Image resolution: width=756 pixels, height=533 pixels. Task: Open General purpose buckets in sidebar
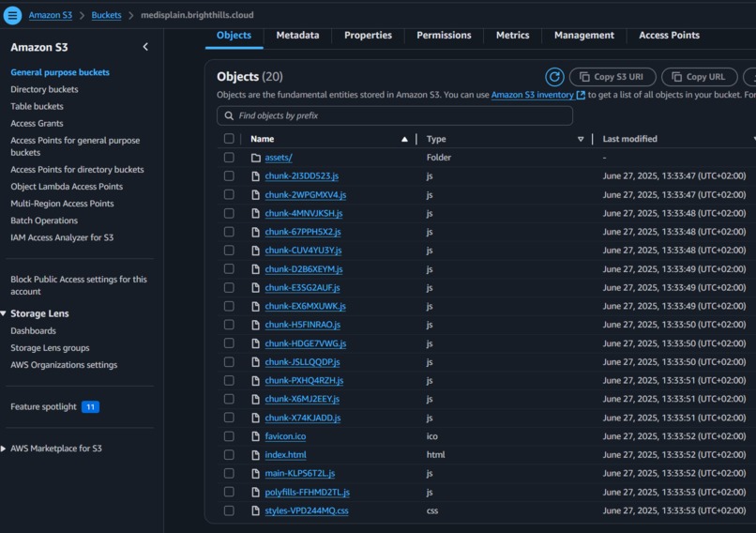click(x=60, y=72)
